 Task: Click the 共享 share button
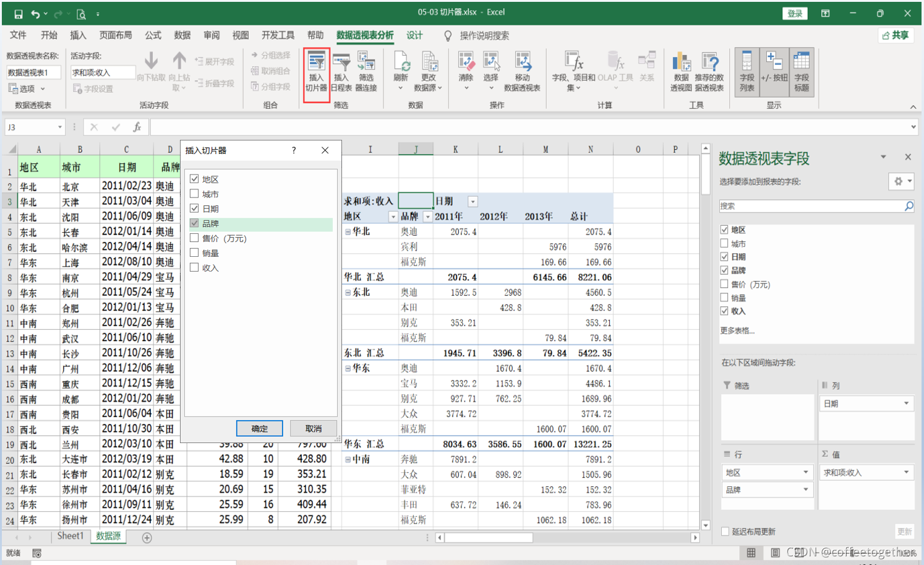pos(896,35)
